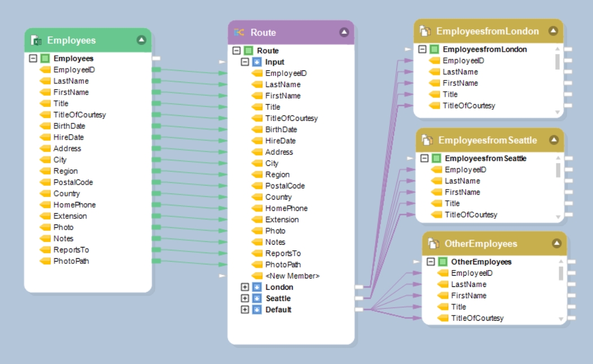Click field icon next to LastName in EmployeesfromSeattle
This screenshot has width=593, height=364.
tap(436, 181)
